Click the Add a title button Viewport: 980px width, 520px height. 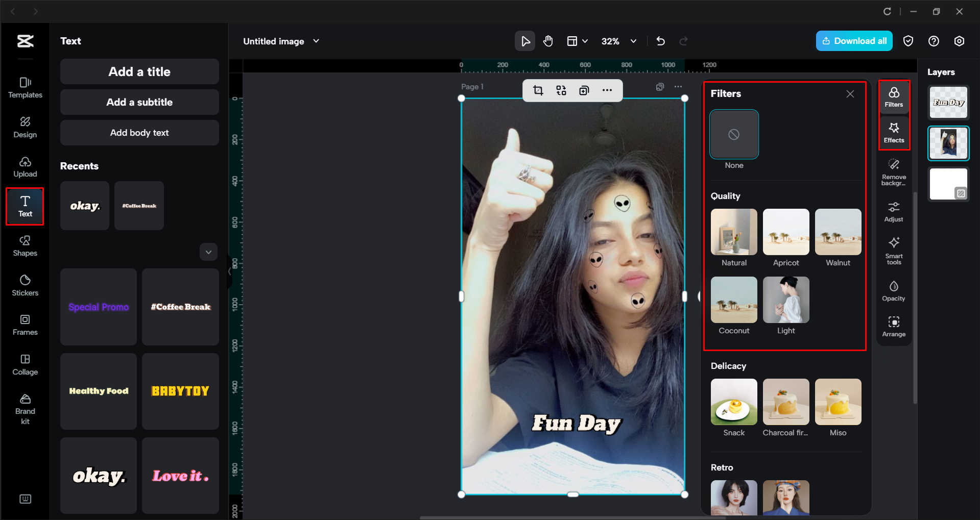tap(139, 71)
